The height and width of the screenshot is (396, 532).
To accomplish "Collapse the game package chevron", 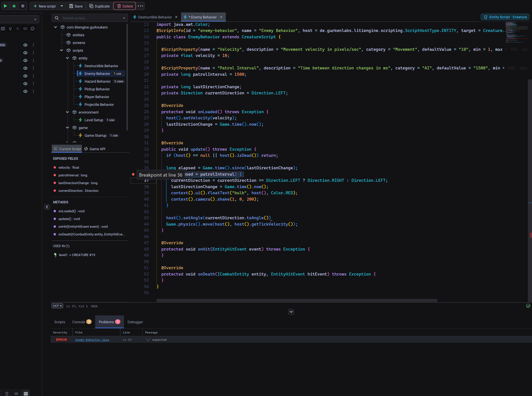I will (68, 128).
